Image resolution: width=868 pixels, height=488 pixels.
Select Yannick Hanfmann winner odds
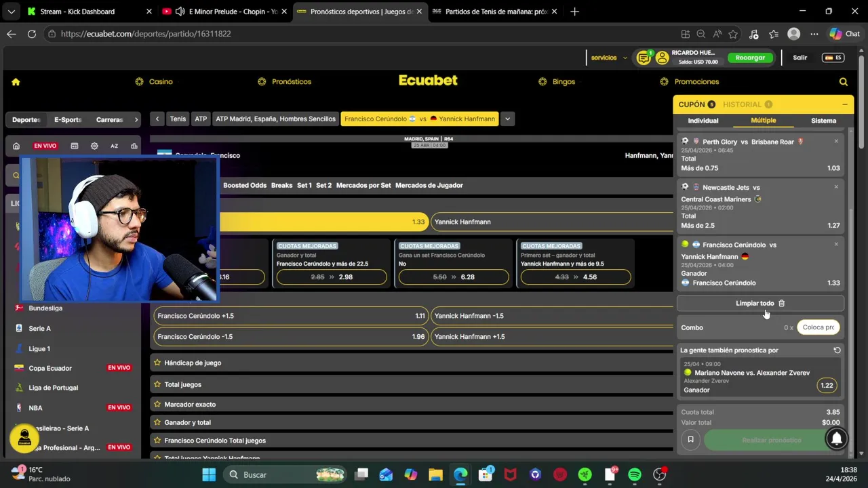point(552,222)
